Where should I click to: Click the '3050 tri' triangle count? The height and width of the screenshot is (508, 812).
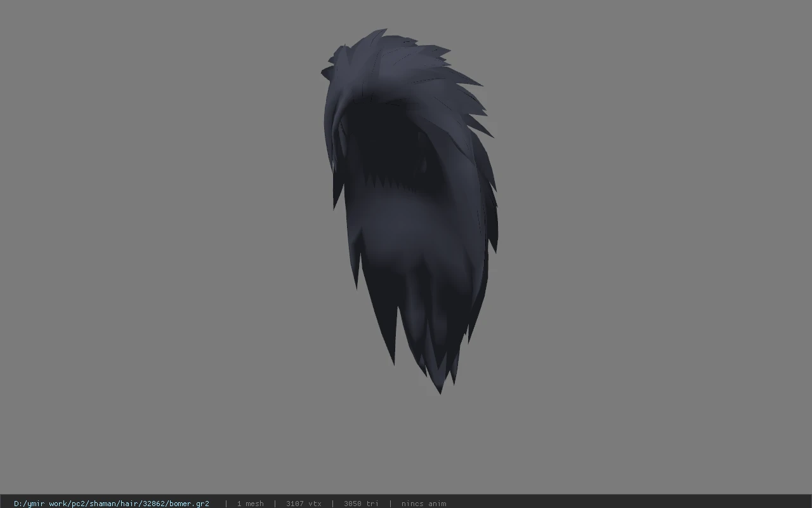(x=361, y=504)
